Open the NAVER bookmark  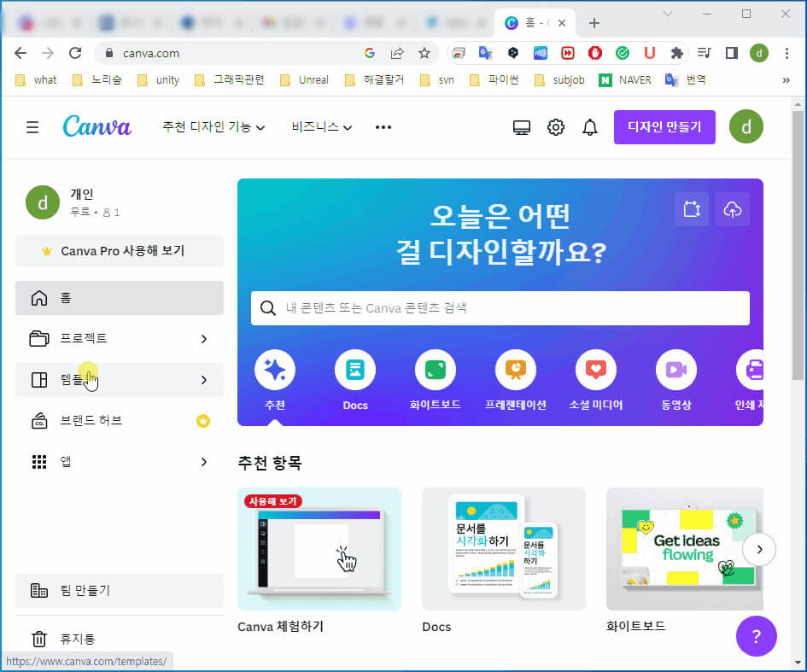[x=625, y=79]
